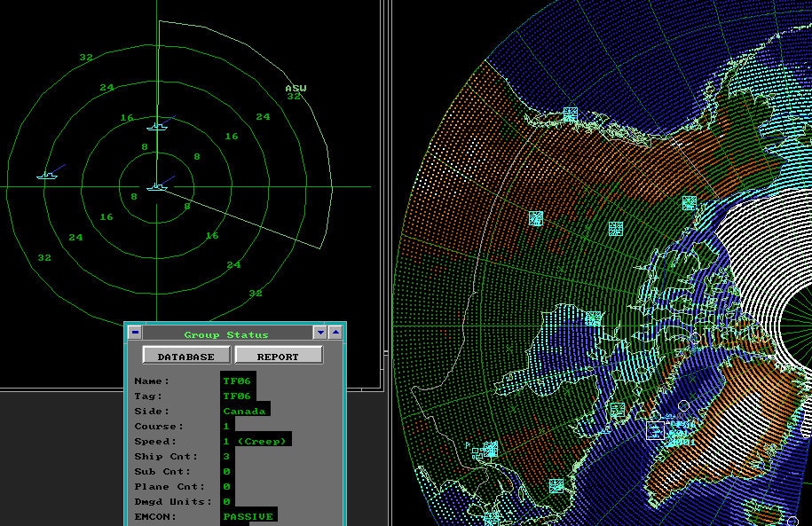The image size is (812, 526).
Task: Click the down arrow in Group Status title bar
Action: click(320, 333)
